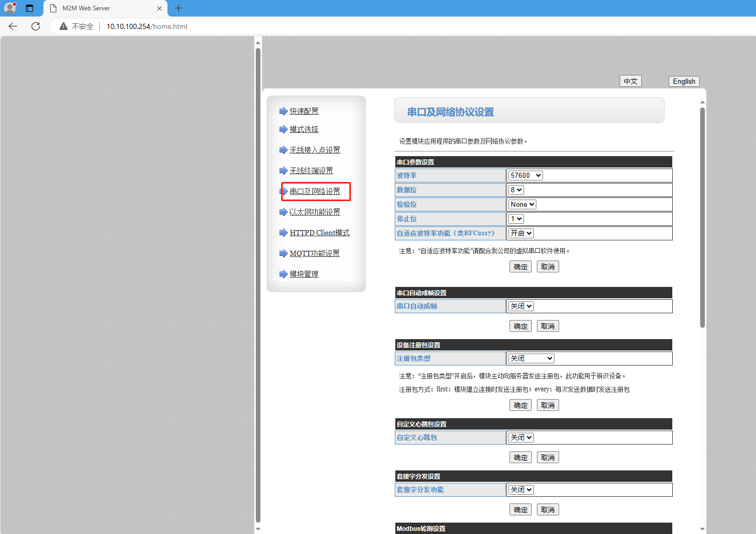Click the not-secure warning triangle icon
756x534 pixels.
click(x=64, y=26)
